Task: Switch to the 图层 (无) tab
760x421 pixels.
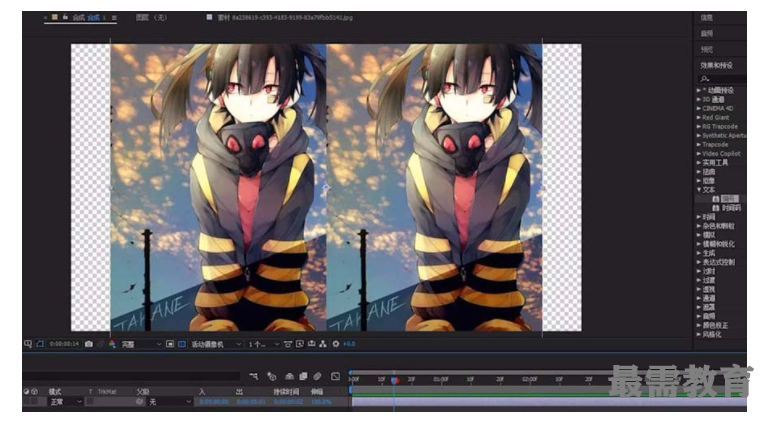Action: point(151,17)
